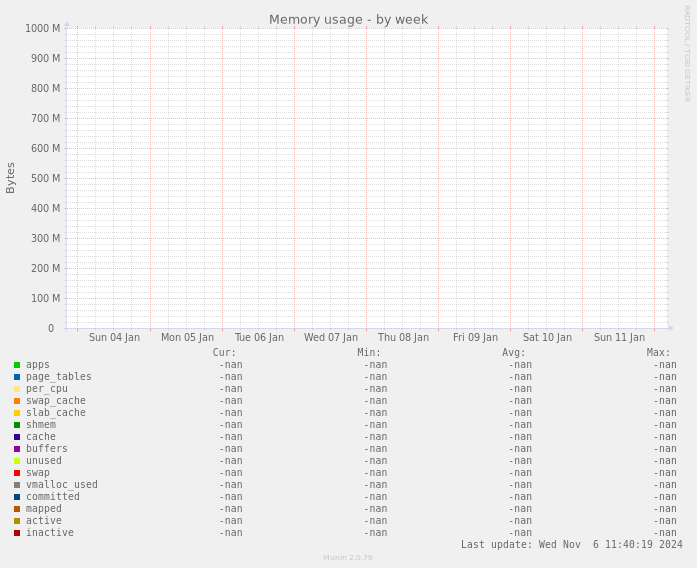Click the '0' y-axis origin value
Viewport: 697px width, 568px height.
tap(51, 328)
